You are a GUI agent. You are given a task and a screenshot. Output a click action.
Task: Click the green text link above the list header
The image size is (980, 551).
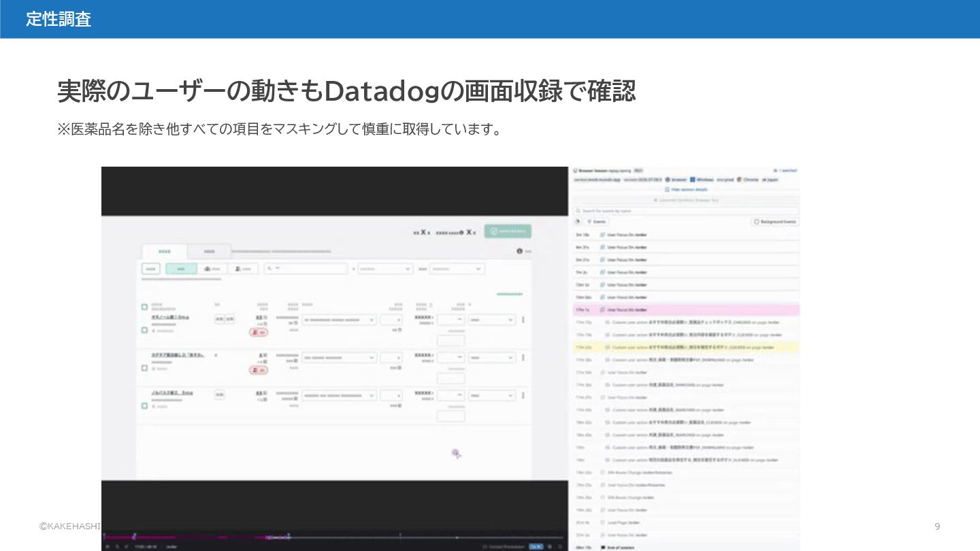(510, 294)
